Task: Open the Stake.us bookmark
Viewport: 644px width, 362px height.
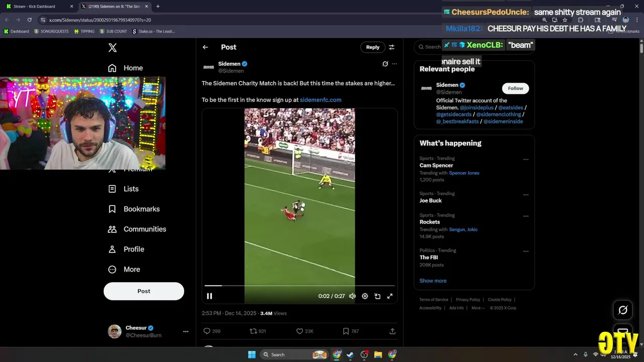Action: (153, 31)
